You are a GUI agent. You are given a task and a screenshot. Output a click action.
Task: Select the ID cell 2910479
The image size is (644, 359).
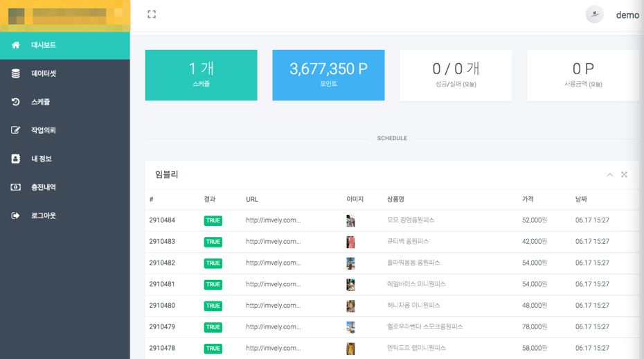[162, 327]
